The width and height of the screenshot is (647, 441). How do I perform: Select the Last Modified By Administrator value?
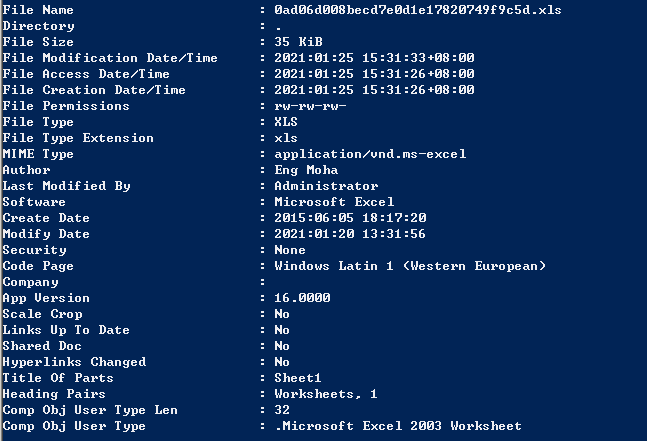click(326, 186)
